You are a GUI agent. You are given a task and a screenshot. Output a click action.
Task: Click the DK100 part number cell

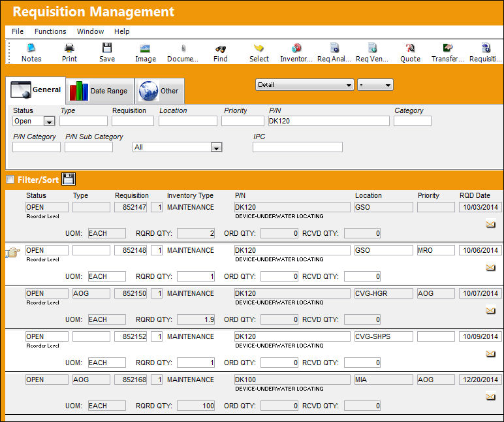[x=292, y=380]
